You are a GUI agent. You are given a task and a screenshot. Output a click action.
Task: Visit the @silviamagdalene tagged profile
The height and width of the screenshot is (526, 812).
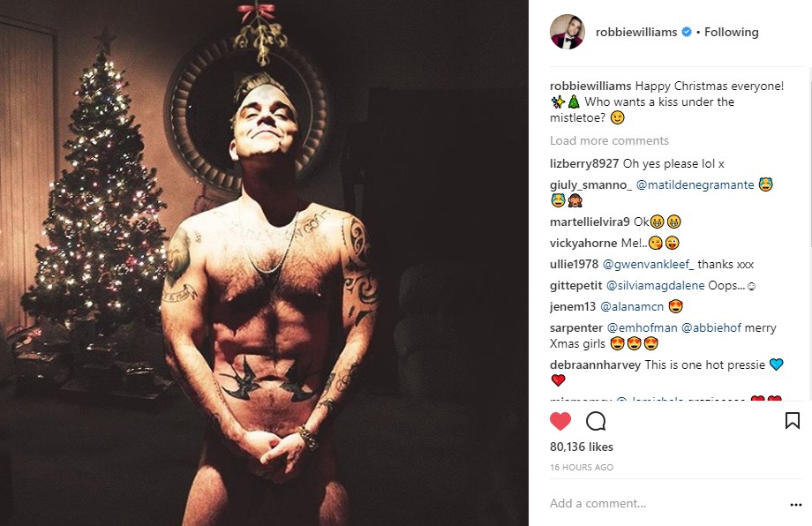pyautogui.click(x=655, y=285)
